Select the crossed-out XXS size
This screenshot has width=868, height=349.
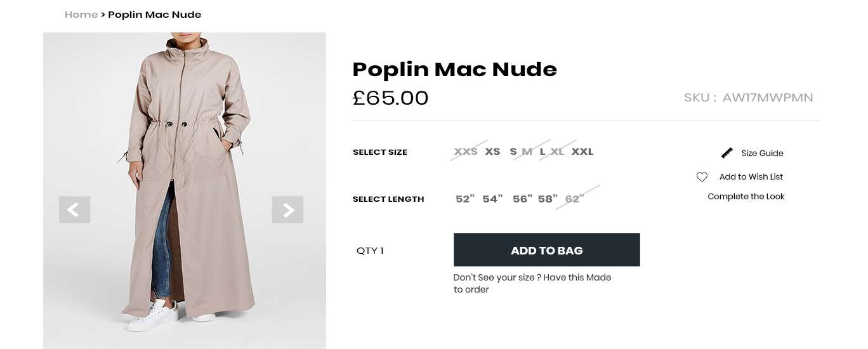coord(466,152)
